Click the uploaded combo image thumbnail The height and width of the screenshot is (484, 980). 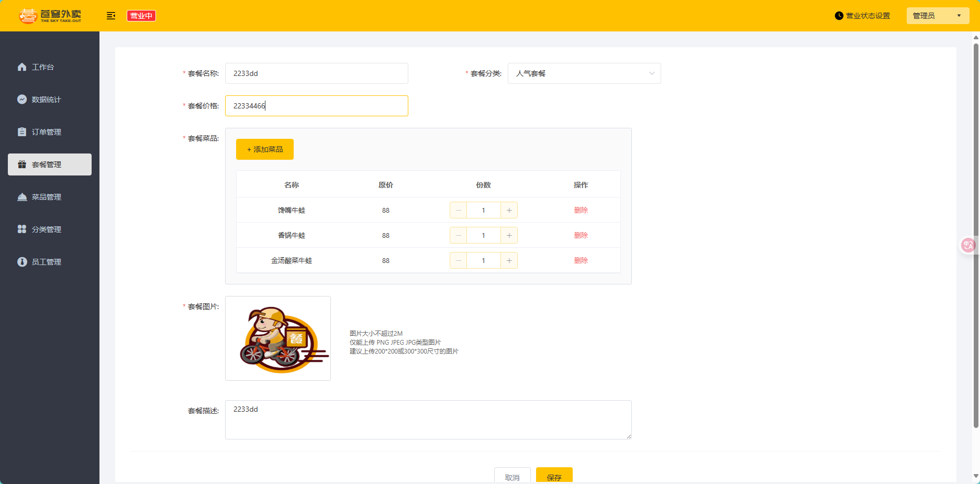point(278,338)
